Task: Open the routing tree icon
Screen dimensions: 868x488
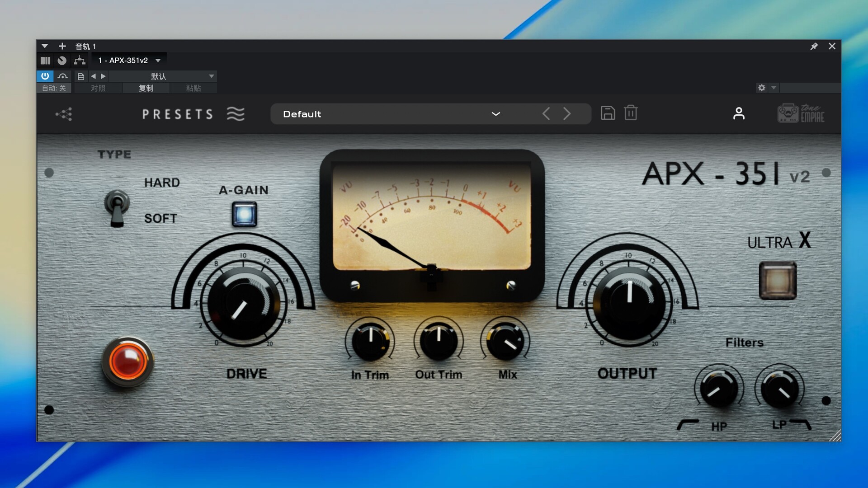Action: click(x=80, y=61)
